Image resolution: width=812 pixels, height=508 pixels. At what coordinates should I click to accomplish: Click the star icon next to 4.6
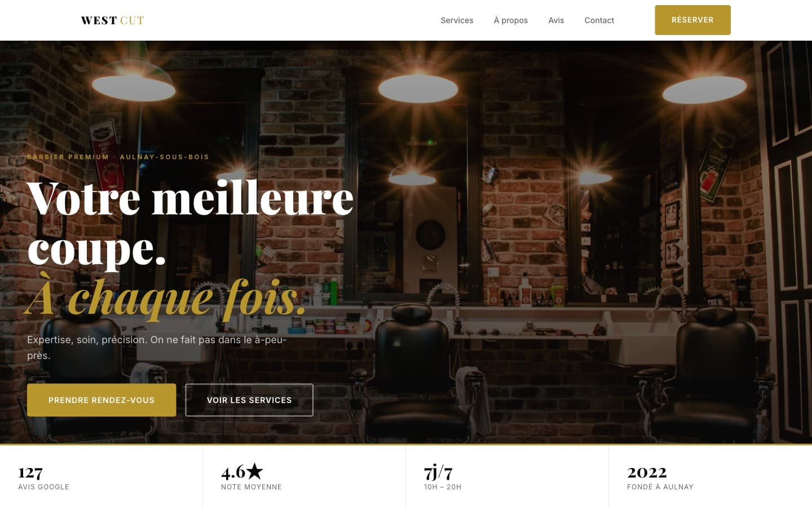pyautogui.click(x=255, y=471)
